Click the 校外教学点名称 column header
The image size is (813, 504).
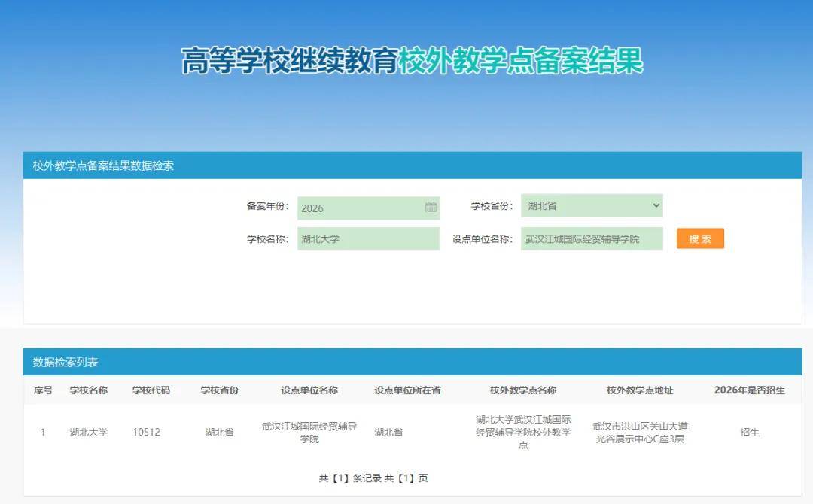[x=523, y=390]
